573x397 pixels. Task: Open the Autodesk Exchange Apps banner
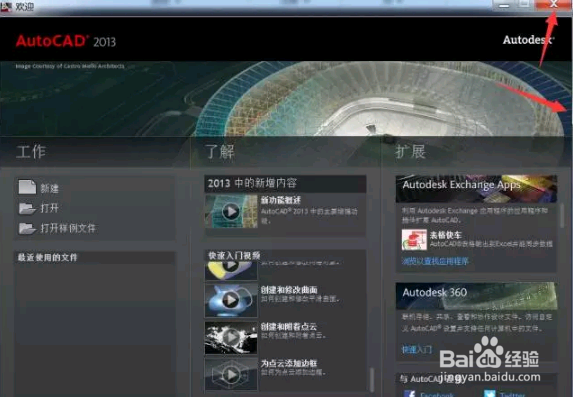point(476,189)
